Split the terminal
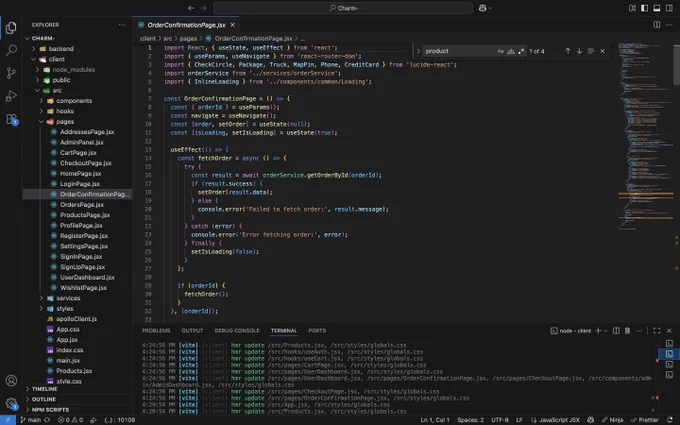This screenshot has height=425, width=680. 616,330
